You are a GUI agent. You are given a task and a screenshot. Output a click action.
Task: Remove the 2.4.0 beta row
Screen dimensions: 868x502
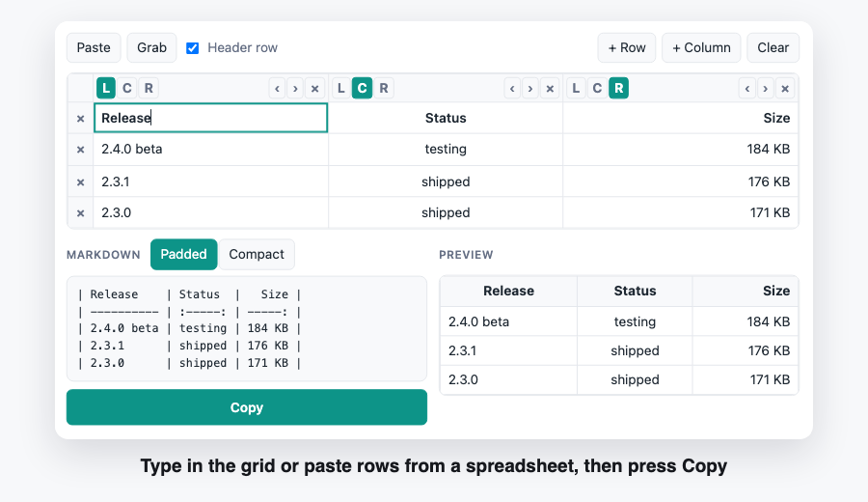coord(81,150)
